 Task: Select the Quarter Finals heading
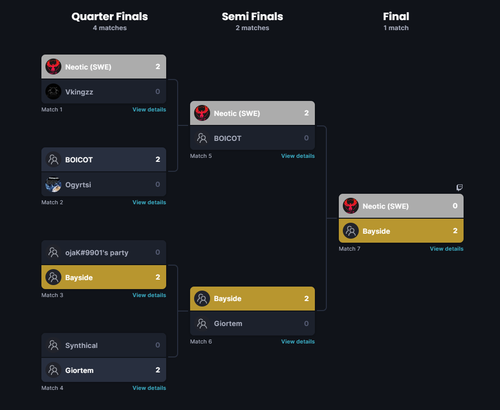[x=110, y=16]
